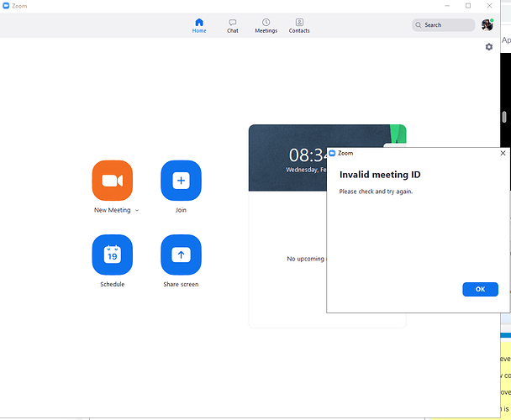Click the 'Share screen' label text
The height and width of the screenshot is (420, 511).
[181, 284]
